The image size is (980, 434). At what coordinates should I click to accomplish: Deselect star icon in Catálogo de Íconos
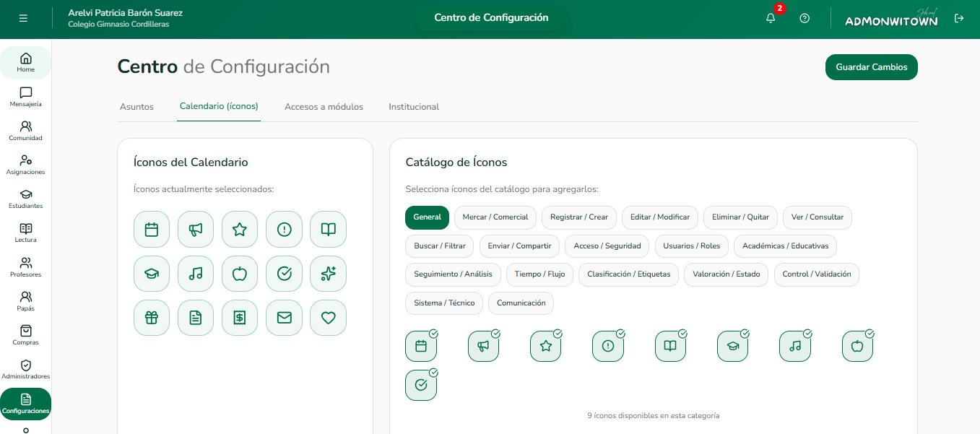(546, 346)
